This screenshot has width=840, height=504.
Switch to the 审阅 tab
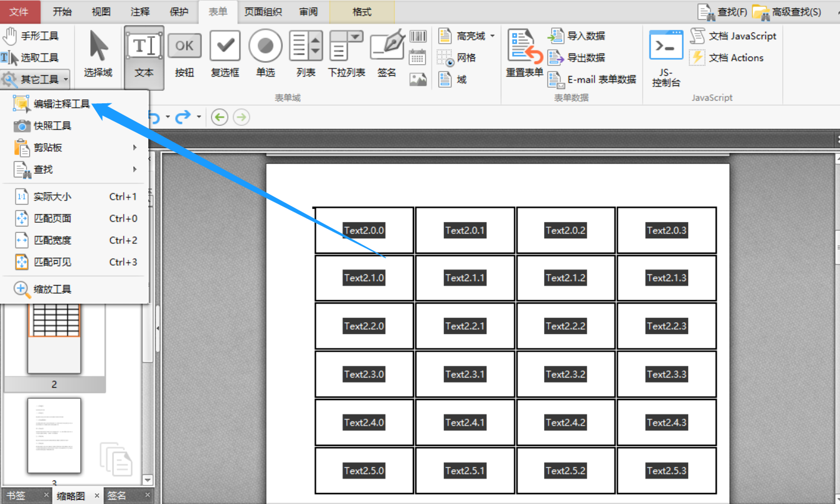click(x=308, y=12)
